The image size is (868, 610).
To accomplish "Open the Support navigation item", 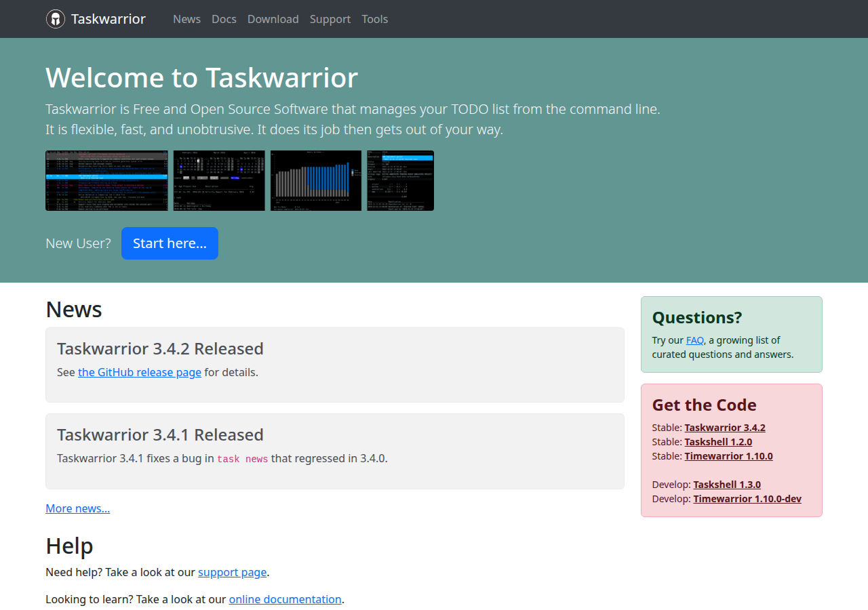I will tap(330, 19).
